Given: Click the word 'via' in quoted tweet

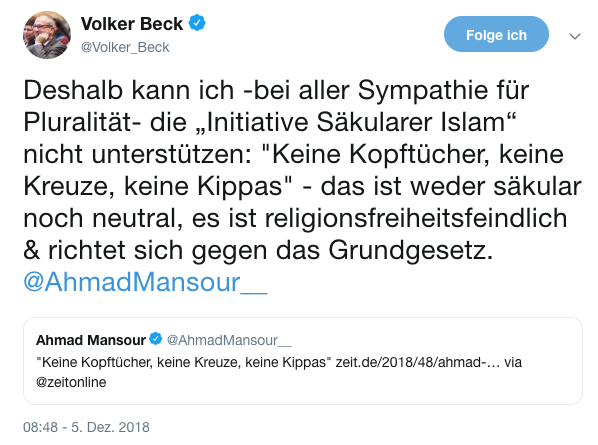Looking at the screenshot, I should 513,362.
